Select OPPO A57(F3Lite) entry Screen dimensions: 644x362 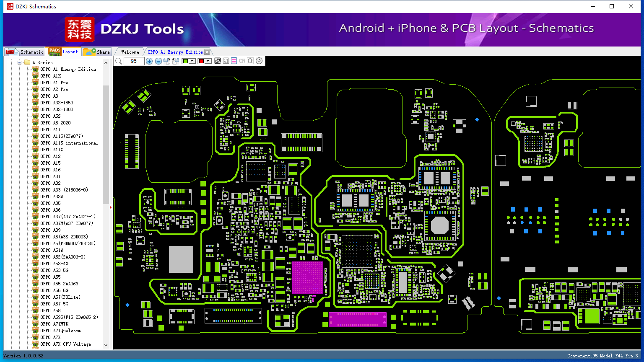click(60, 297)
